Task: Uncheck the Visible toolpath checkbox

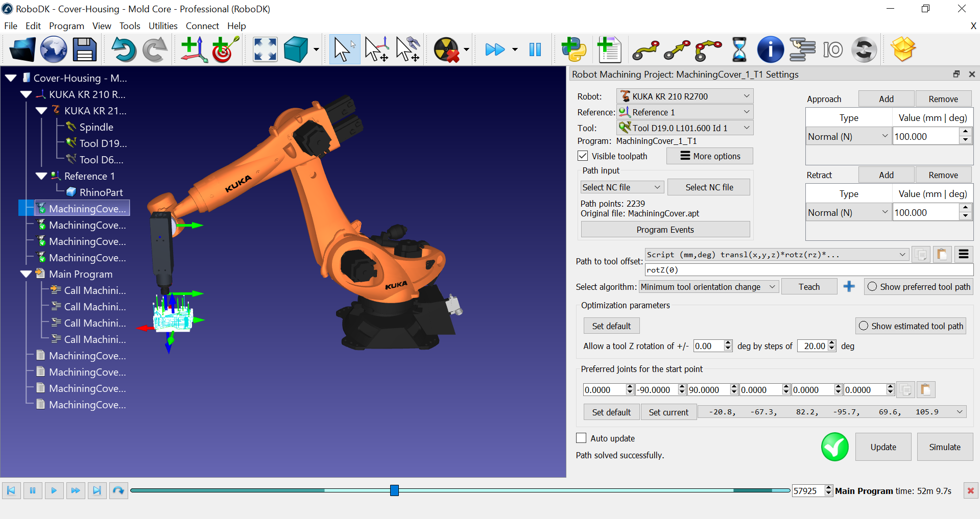Action: click(582, 156)
